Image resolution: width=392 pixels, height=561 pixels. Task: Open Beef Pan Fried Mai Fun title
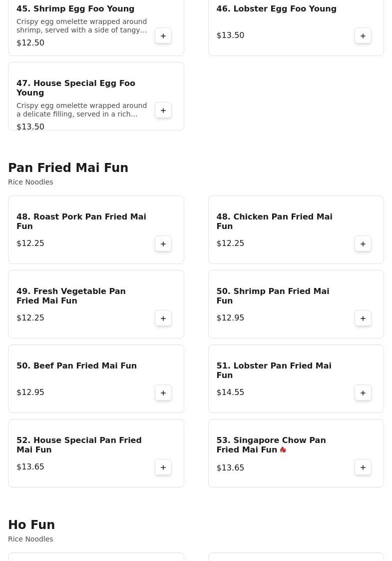76,366
